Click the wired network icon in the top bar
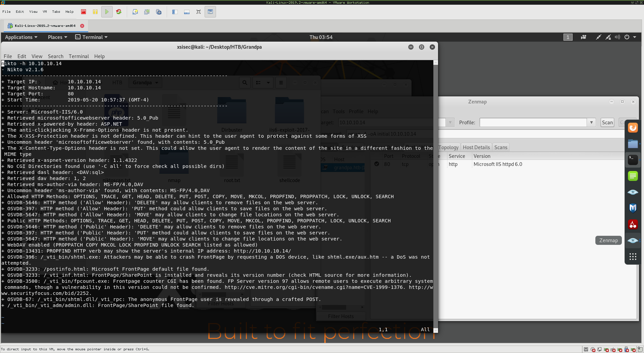The height and width of the screenshot is (353, 644). tap(598, 37)
